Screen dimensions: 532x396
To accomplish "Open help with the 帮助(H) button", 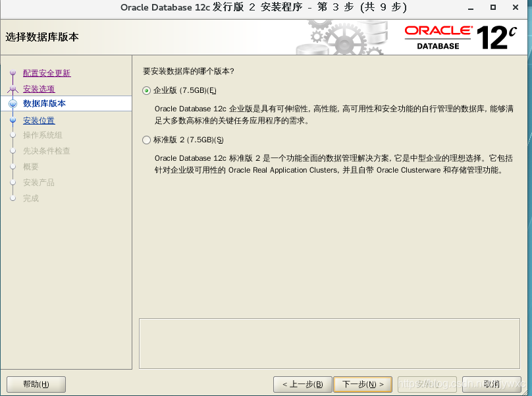I will [x=36, y=384].
